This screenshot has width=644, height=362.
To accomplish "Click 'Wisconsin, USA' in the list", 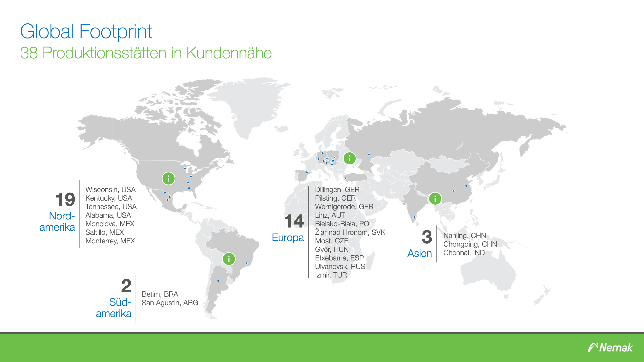I will tap(110, 190).
